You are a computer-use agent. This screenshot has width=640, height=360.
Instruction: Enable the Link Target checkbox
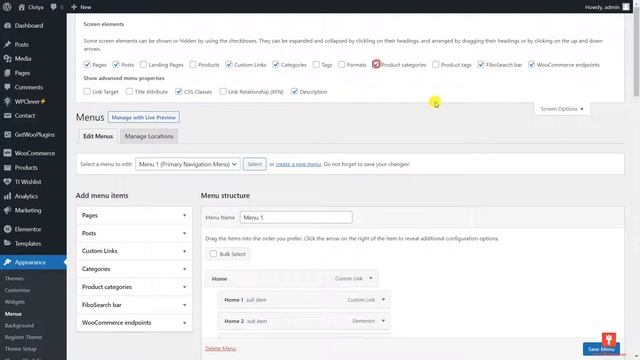tap(87, 91)
